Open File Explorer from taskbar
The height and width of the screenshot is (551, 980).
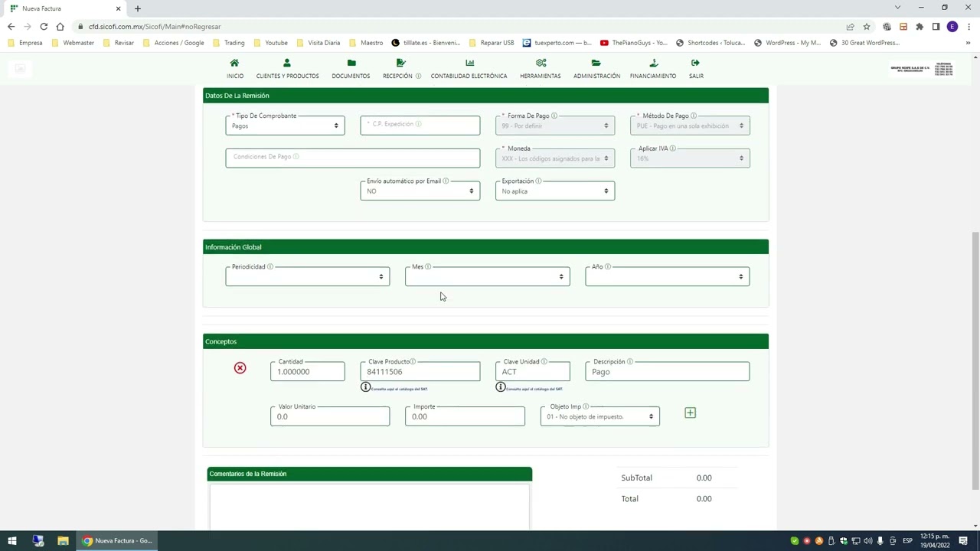(x=63, y=541)
